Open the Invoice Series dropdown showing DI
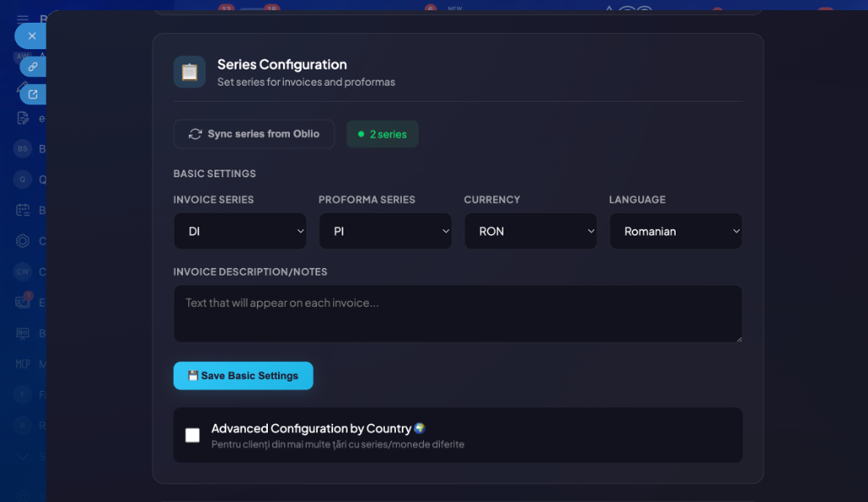This screenshot has height=502, width=868. pos(240,231)
